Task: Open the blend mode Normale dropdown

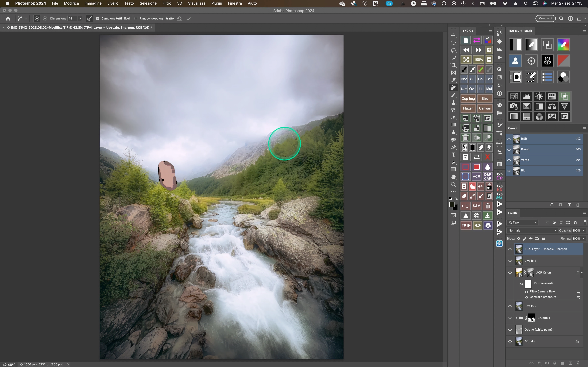Action: pos(532,230)
